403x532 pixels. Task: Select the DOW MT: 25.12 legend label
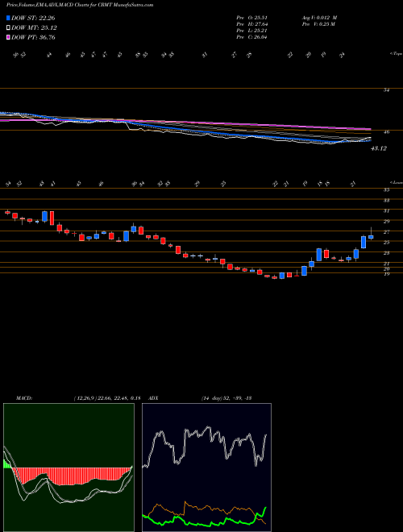click(x=34, y=27)
